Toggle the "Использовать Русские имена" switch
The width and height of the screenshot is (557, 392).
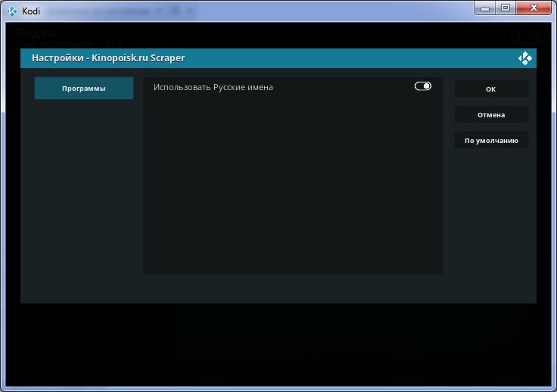[x=423, y=86]
